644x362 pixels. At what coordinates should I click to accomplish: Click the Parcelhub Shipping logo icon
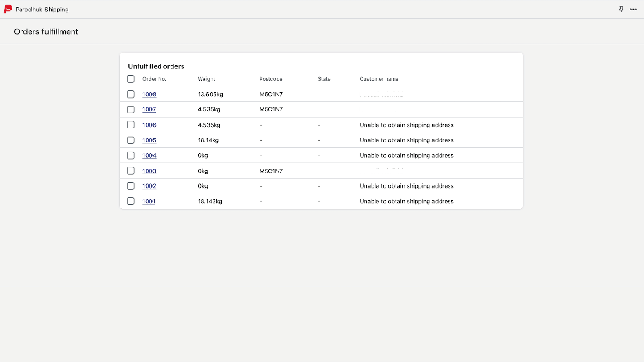tap(8, 9)
